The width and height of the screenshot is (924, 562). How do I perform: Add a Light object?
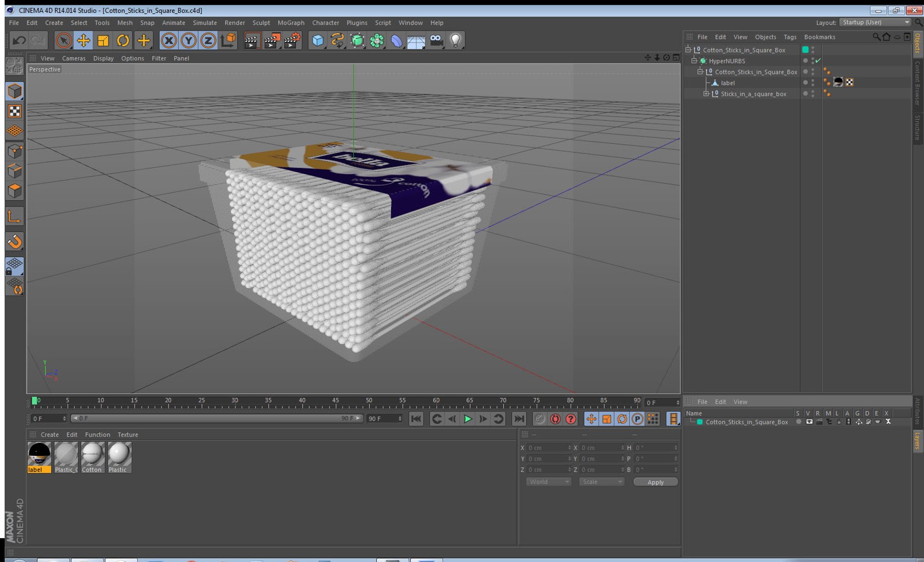pyautogui.click(x=456, y=41)
